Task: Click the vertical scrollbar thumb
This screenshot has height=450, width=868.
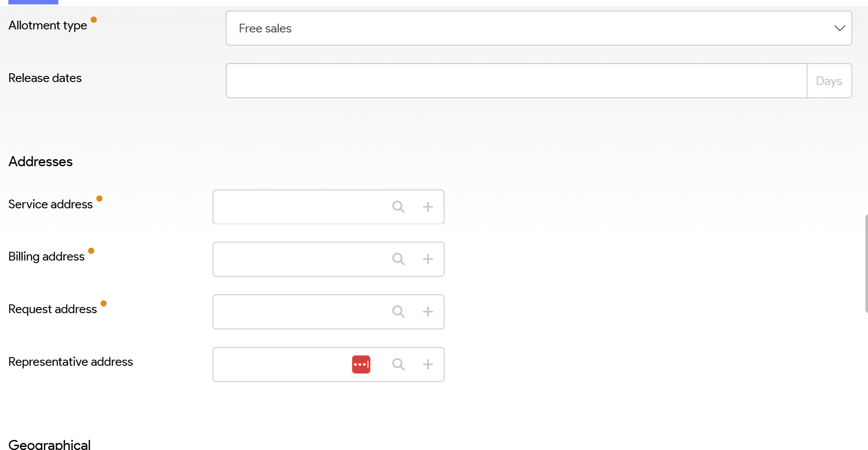Action: (866, 263)
